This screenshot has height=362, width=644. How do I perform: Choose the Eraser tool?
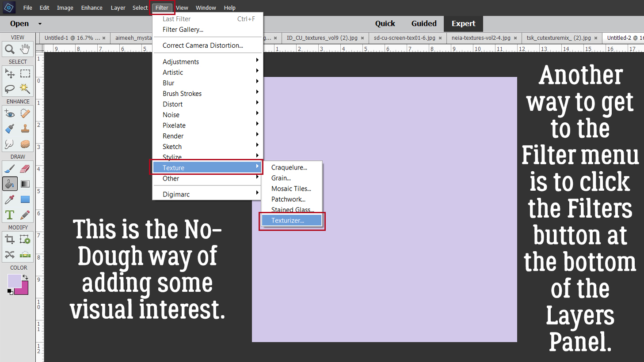coord(25,169)
